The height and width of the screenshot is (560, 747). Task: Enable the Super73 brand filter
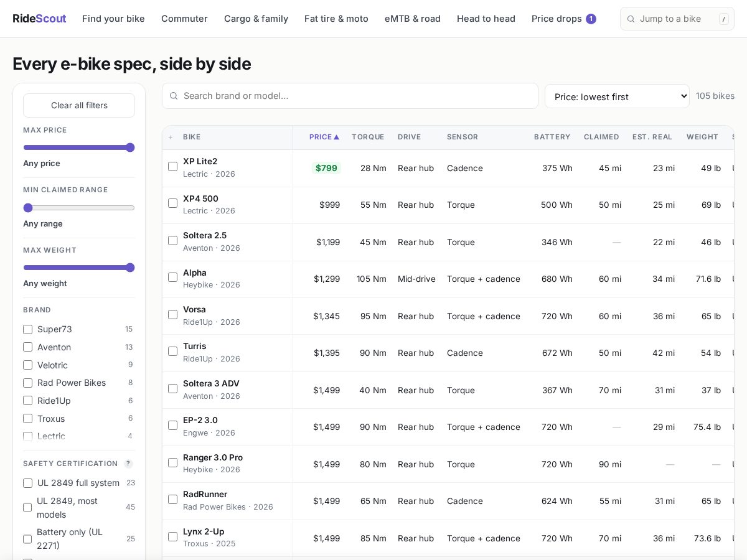[27, 329]
